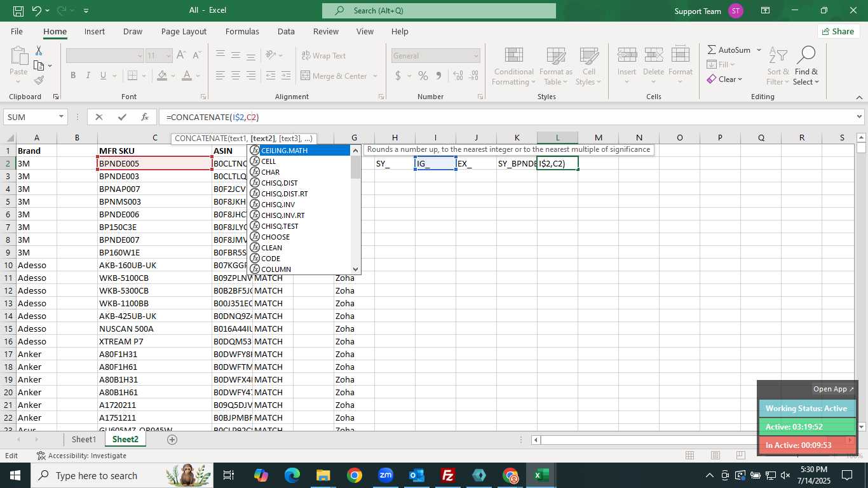Open the File menu tab
This screenshot has width=868, height=488.
tap(17, 31)
